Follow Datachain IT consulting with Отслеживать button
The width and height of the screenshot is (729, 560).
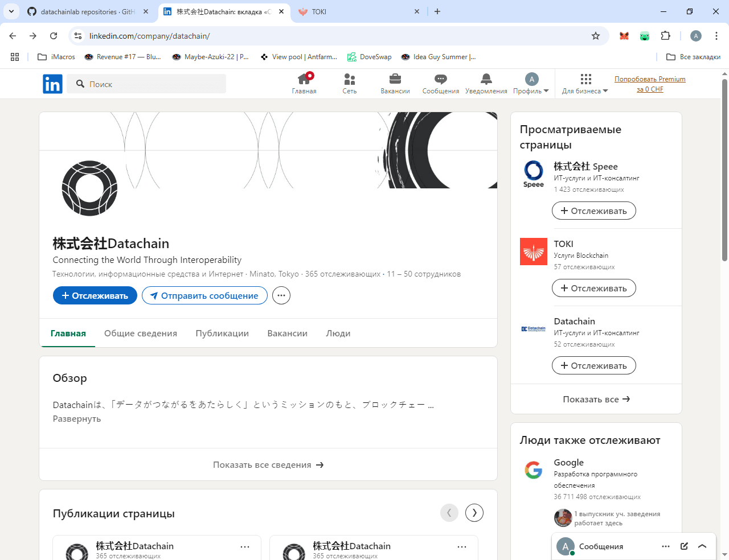click(594, 365)
